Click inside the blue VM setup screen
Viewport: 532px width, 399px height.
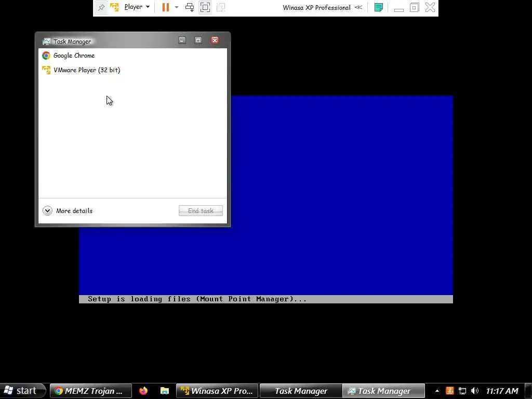342,195
